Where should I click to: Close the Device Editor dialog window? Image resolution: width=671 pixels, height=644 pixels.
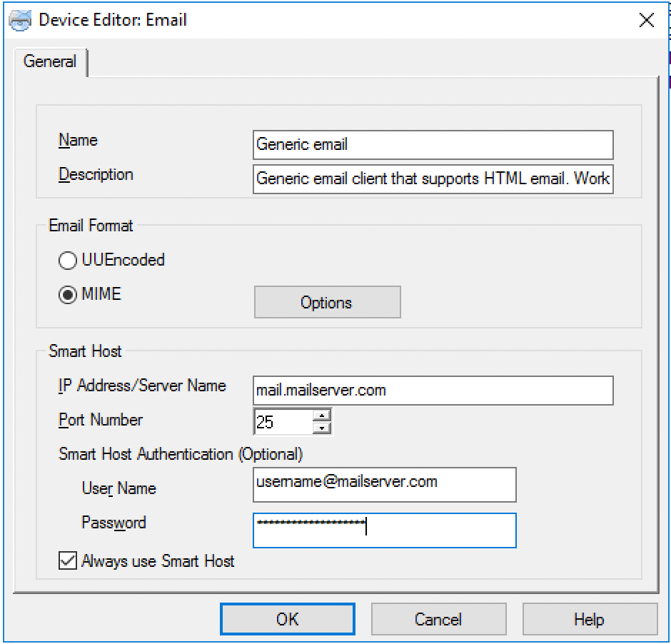pos(646,20)
